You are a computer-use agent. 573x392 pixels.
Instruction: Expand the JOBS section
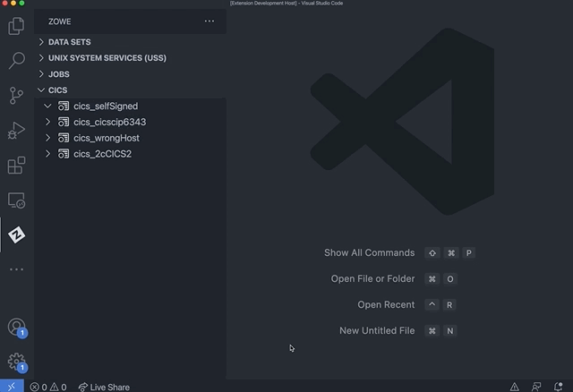58,74
